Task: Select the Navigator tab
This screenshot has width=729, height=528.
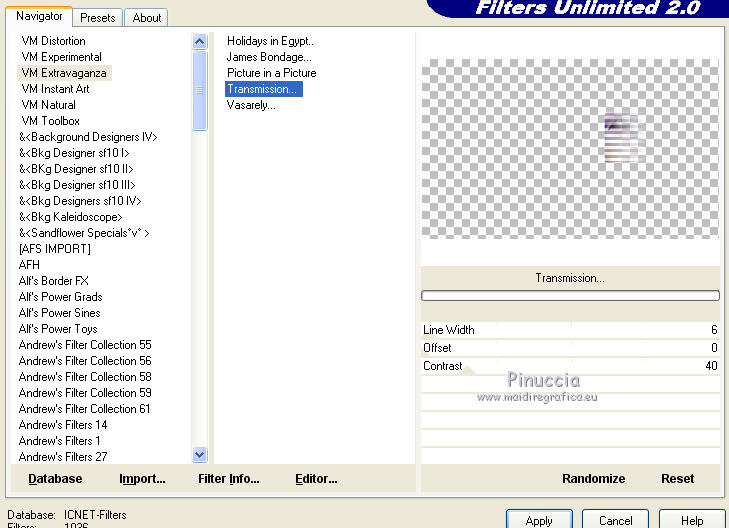Action: (x=39, y=16)
